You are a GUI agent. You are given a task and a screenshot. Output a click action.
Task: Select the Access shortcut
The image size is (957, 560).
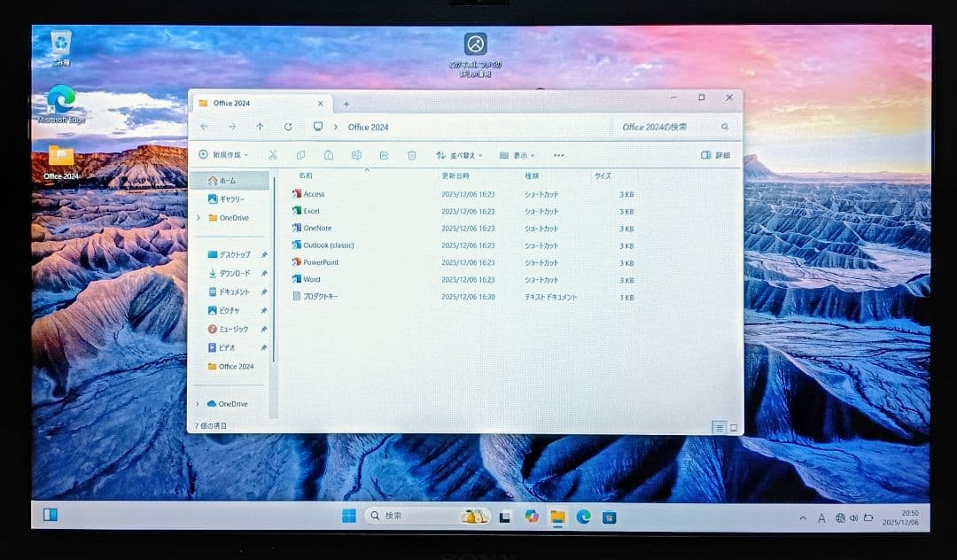point(313,194)
